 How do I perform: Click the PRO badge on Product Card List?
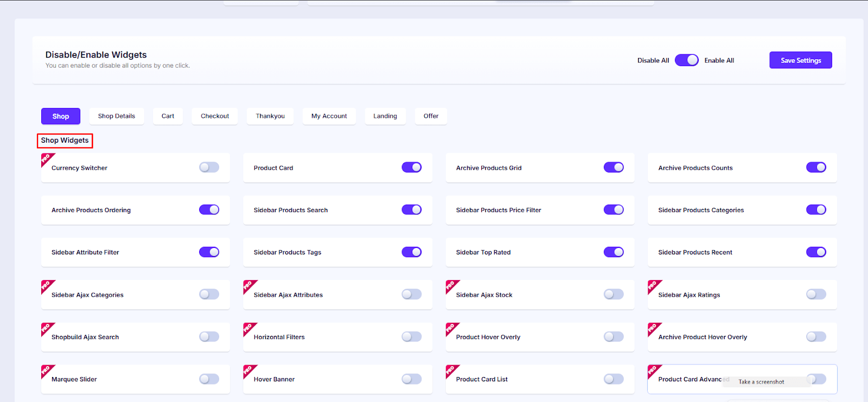pyautogui.click(x=451, y=371)
